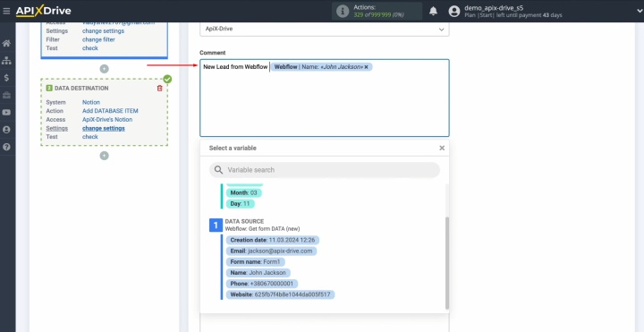Insert Name: John Jackson variable
Viewport: 644px width, 332px height.
point(258,273)
